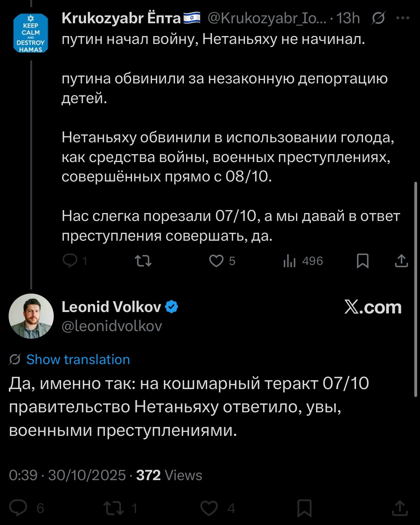Open Krukozyabr's Keep Calm avatar

(31, 33)
